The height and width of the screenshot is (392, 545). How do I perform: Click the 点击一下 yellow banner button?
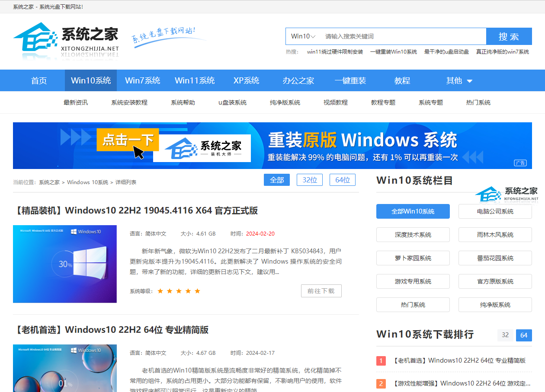[128, 140]
